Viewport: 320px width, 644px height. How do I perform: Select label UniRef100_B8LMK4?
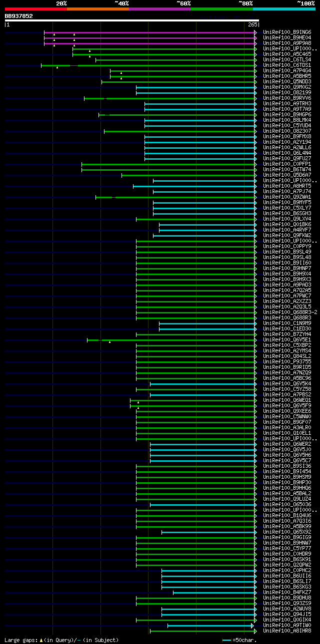(287, 120)
